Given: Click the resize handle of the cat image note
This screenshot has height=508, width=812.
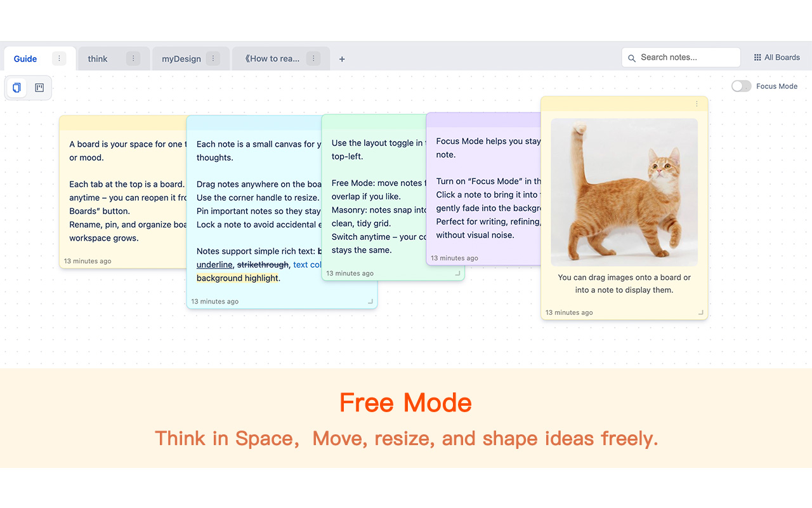Looking at the screenshot, I should pos(701,312).
